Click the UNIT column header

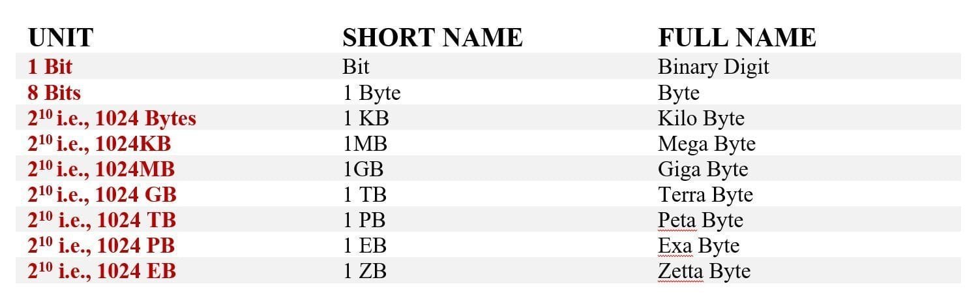pos(61,38)
